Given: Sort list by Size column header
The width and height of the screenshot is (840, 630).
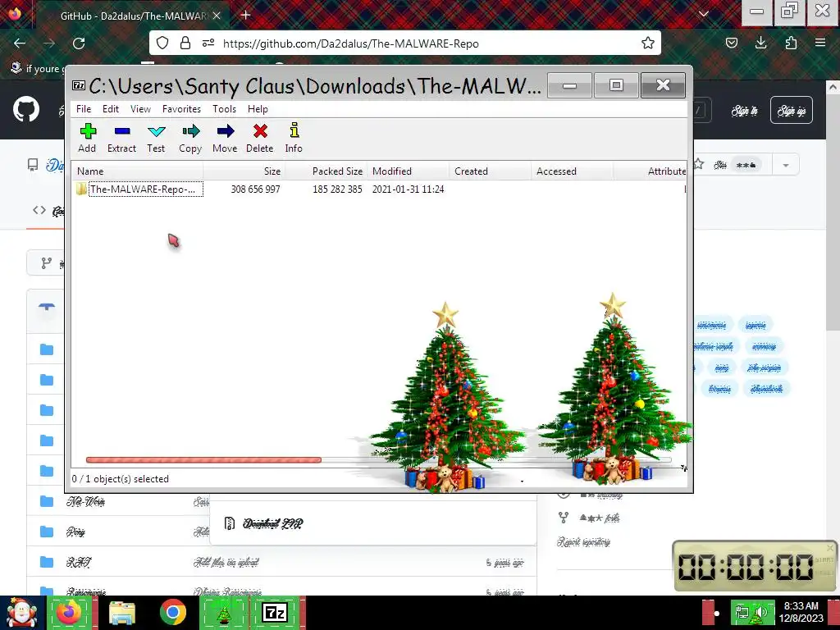Looking at the screenshot, I should 244,171.
